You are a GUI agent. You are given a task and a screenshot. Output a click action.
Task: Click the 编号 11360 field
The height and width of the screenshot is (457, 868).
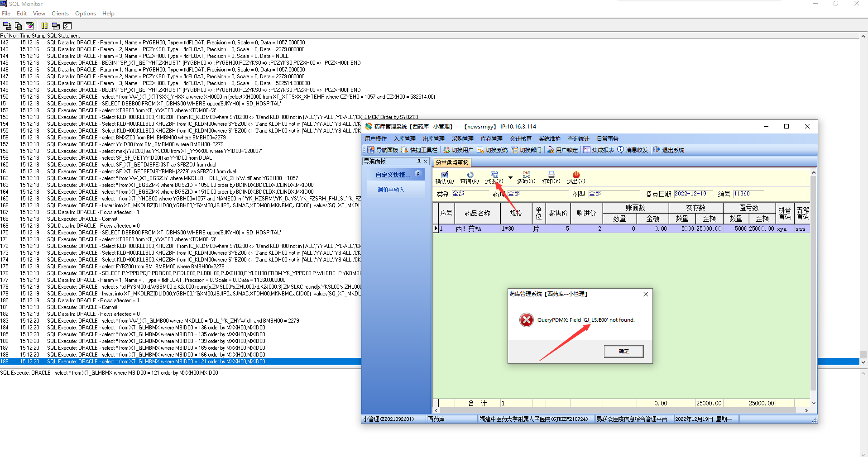click(748, 194)
